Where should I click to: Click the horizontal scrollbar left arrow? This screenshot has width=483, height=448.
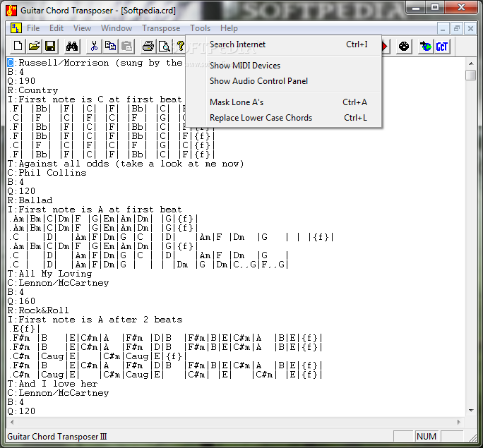(x=12, y=422)
